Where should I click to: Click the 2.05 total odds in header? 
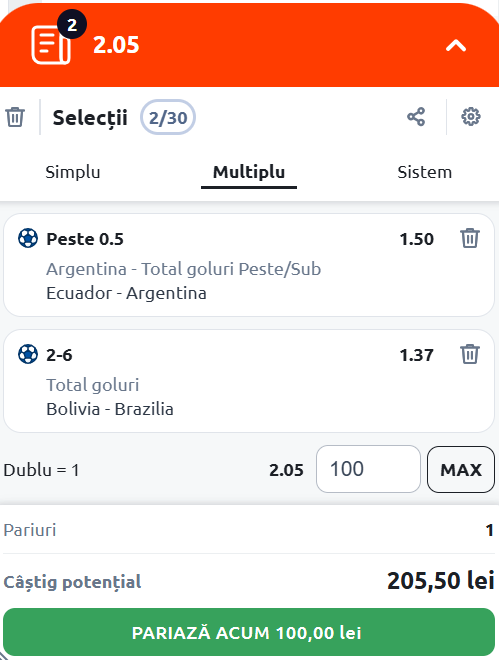click(116, 45)
